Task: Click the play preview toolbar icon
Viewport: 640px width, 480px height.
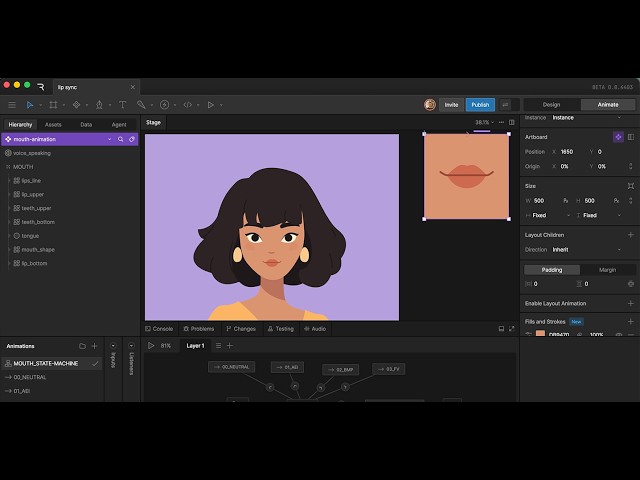Action: [x=211, y=105]
